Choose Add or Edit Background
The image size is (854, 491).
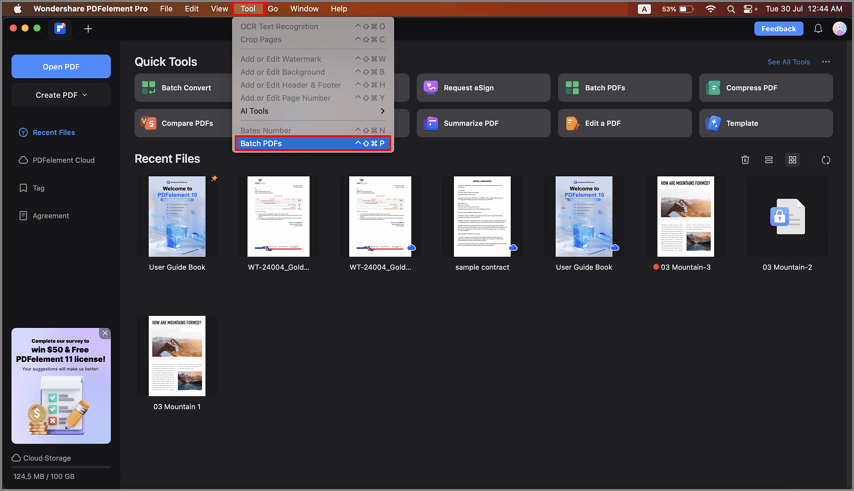coord(312,72)
